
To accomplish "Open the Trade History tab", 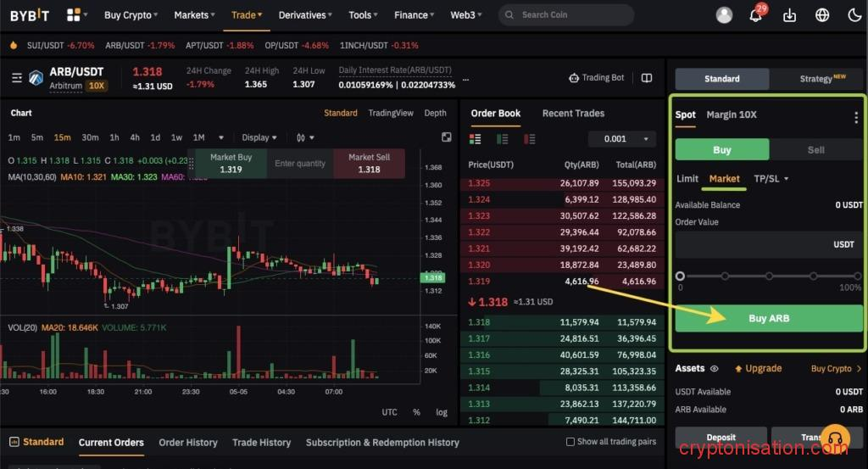I will click(261, 443).
